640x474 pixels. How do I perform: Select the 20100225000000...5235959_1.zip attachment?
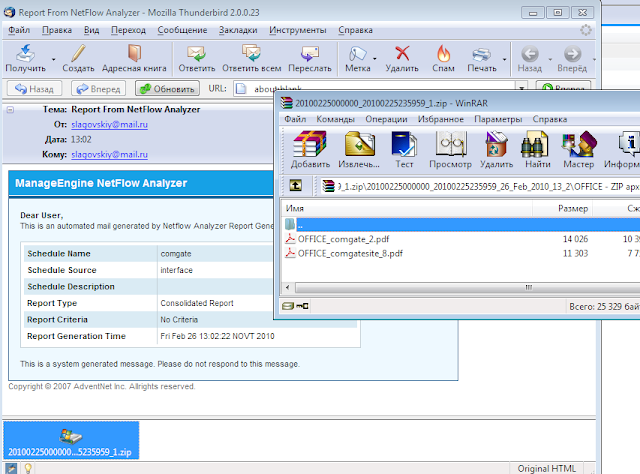point(71,441)
